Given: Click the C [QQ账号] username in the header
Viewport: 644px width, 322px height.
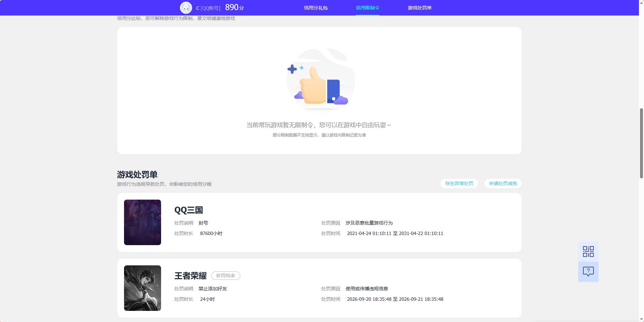Looking at the screenshot, I should [208, 8].
